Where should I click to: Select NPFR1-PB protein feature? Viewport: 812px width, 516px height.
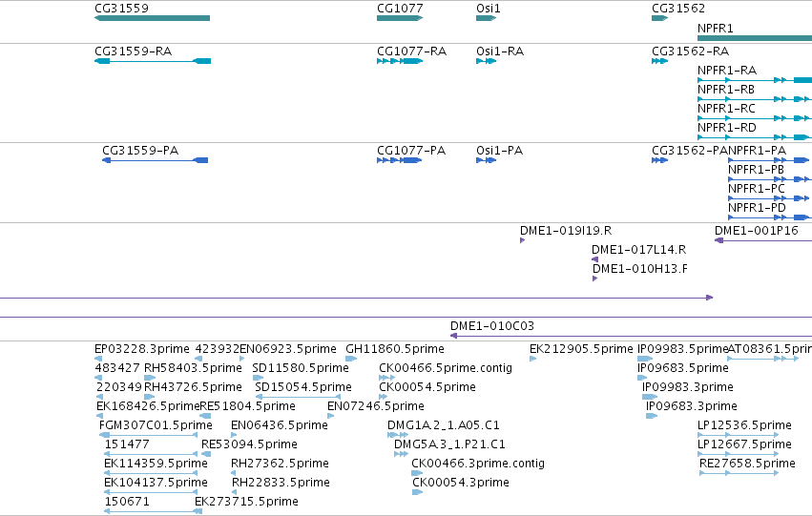tap(769, 179)
